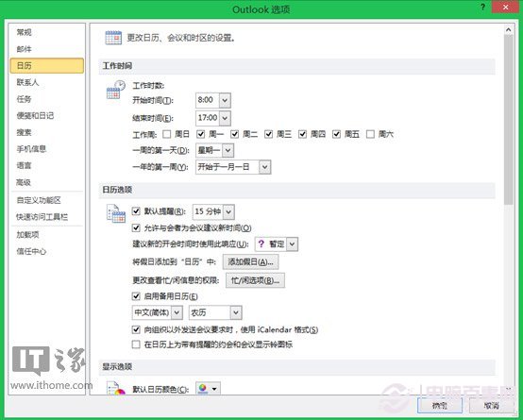Image resolution: width=523 pixels, height=420 pixels.
Task: Toggle the 周日 work week checkbox
Action: [x=166, y=134]
